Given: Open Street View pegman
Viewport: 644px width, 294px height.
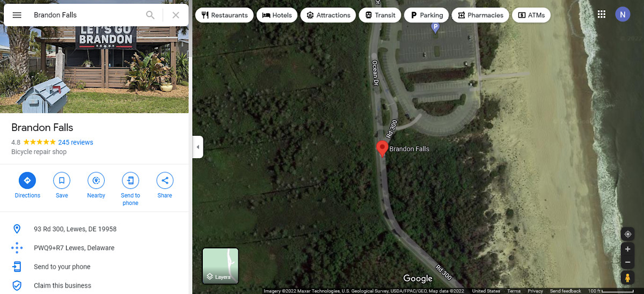Looking at the screenshot, I should click(627, 277).
